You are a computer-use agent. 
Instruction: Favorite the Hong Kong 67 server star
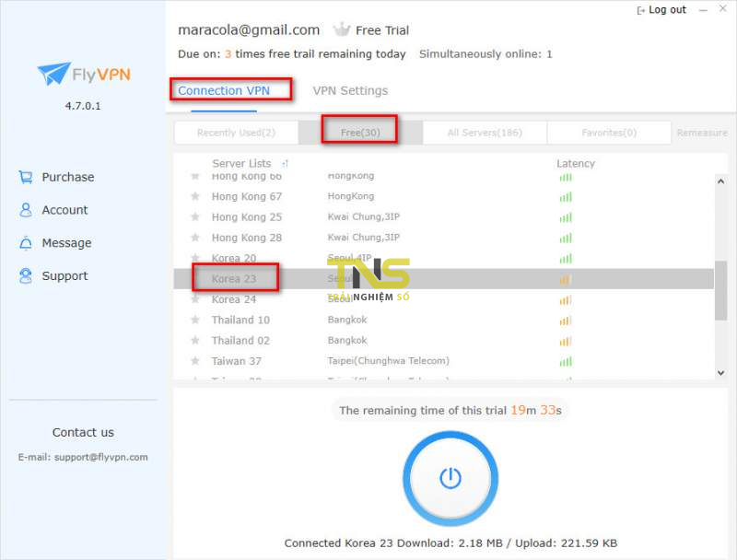195,196
